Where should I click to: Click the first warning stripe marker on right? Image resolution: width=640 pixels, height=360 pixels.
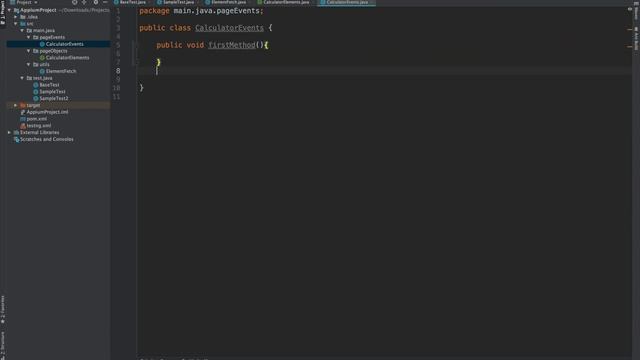click(x=629, y=29)
